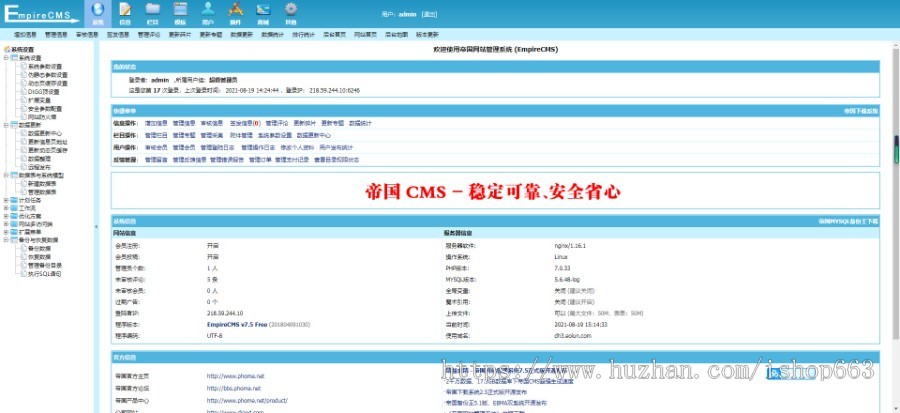Click the EmpireCMS logo
The image size is (900, 413).
point(41,14)
